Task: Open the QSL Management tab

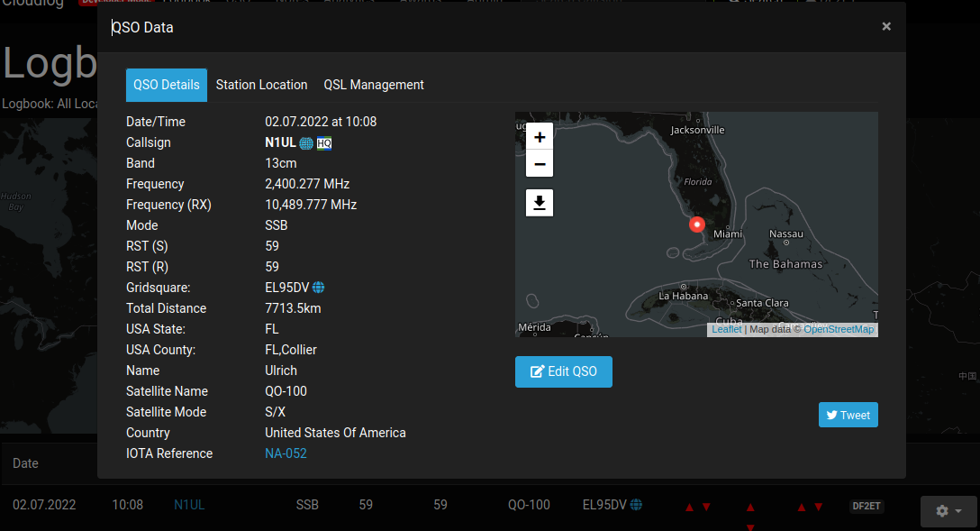Action: [x=374, y=85]
